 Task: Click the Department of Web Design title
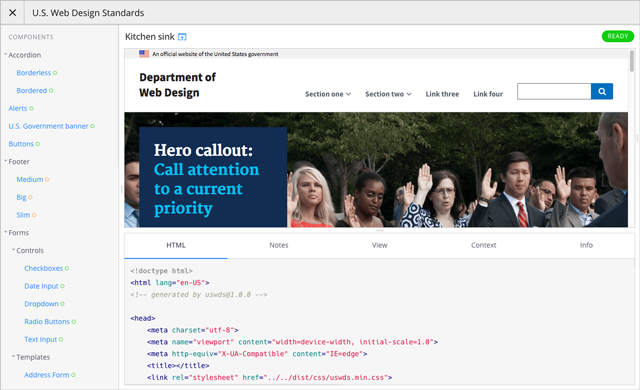177,85
